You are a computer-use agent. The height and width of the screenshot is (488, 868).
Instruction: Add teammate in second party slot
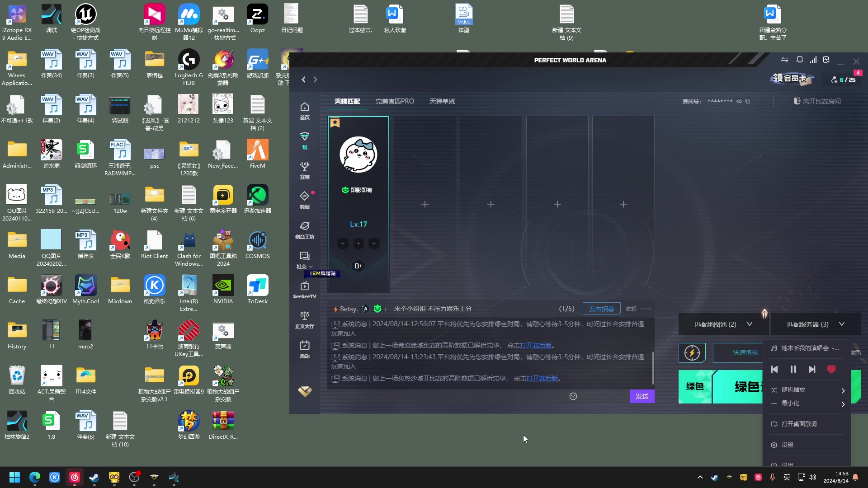[x=425, y=204]
